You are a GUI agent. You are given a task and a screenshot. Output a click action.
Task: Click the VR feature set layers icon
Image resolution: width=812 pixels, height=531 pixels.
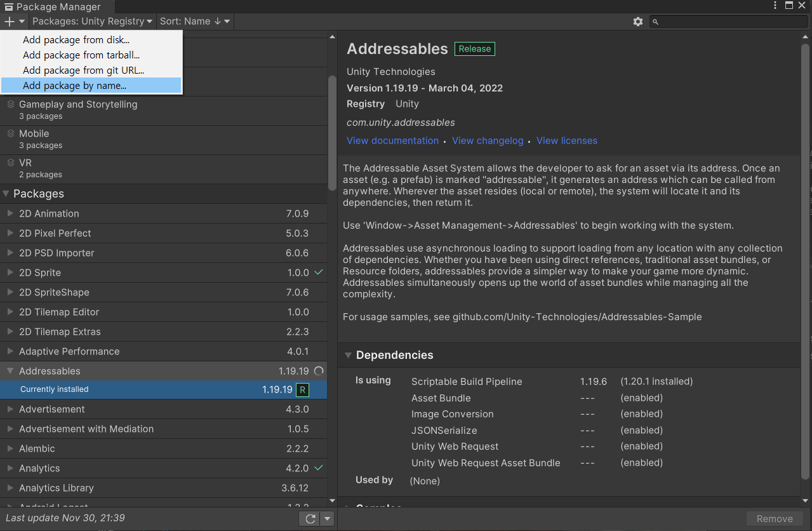[10, 163]
